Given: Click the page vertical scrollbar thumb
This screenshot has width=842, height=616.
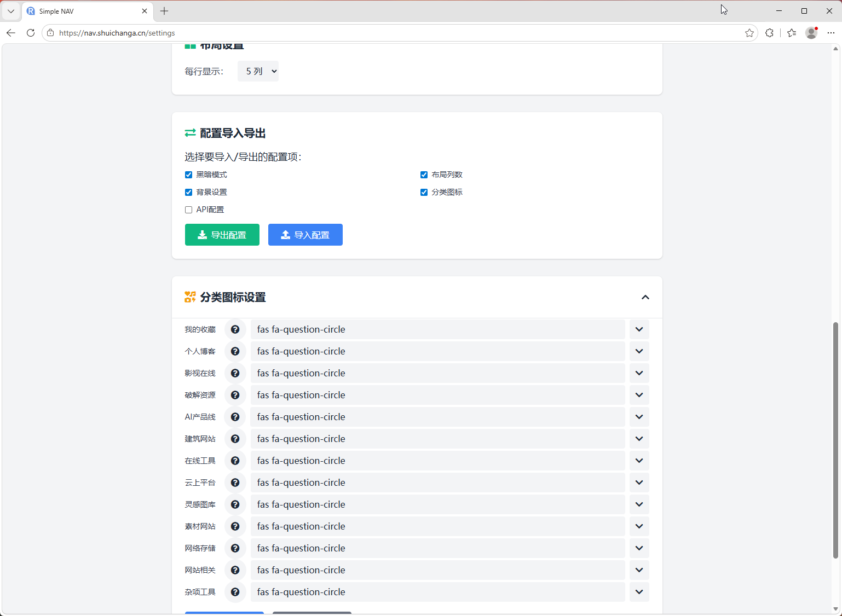Looking at the screenshot, I should 835,440.
